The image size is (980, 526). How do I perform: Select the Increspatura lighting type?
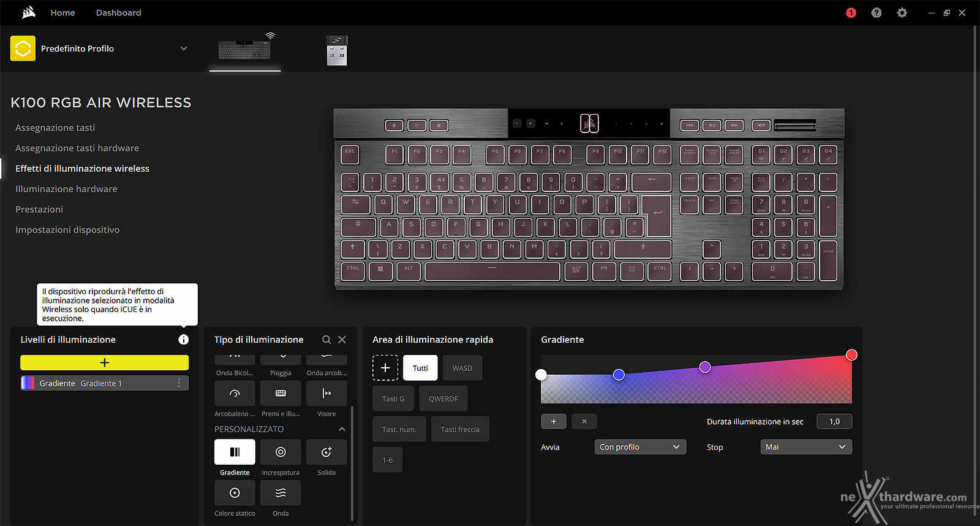[x=281, y=452]
